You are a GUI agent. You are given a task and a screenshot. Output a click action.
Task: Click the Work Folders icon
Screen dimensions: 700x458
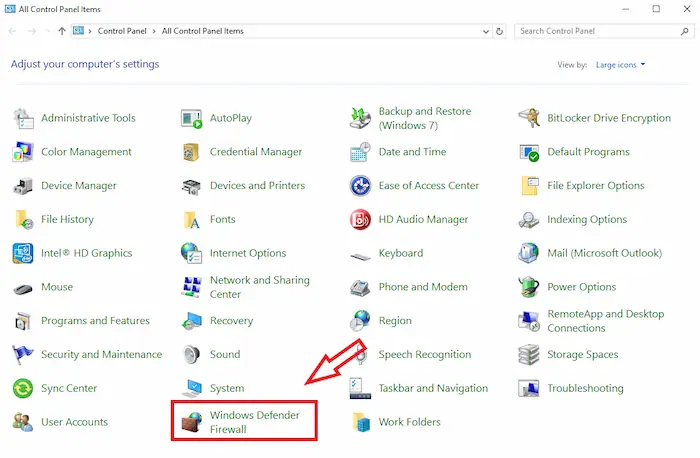pyautogui.click(x=361, y=422)
